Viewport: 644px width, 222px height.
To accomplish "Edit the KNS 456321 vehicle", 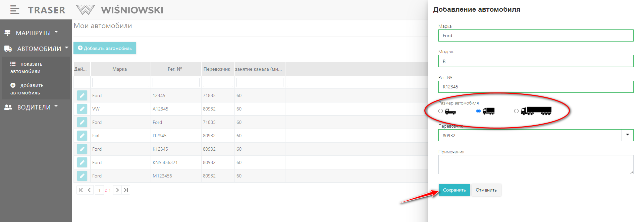I will 82,162.
